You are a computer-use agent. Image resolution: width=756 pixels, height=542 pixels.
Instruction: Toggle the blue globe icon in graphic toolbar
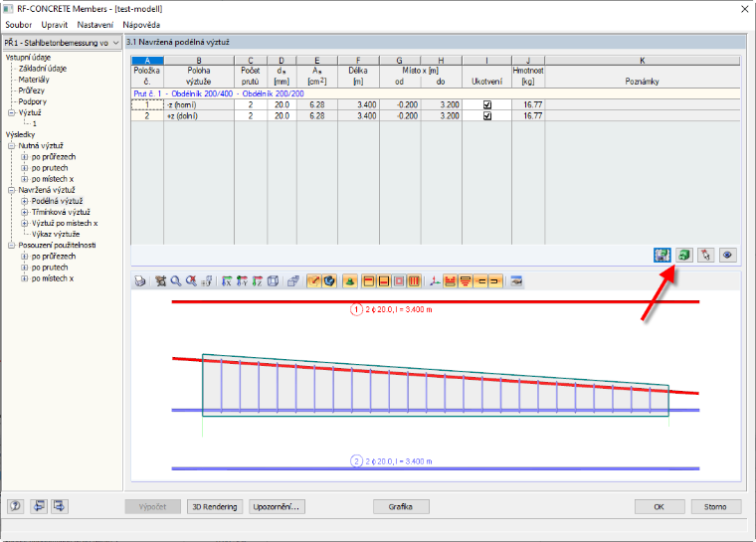coord(329,281)
